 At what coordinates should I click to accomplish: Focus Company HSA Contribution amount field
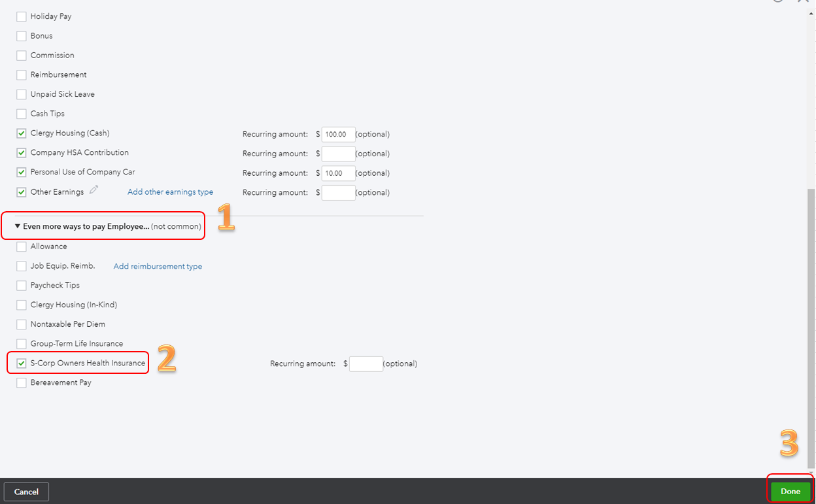click(x=339, y=154)
